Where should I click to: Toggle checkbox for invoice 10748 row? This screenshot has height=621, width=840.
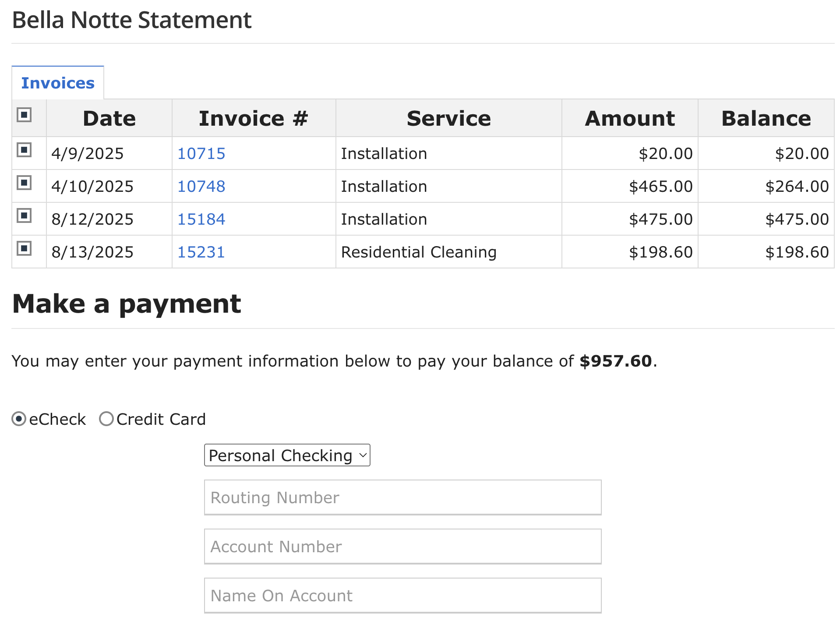pyautogui.click(x=24, y=183)
